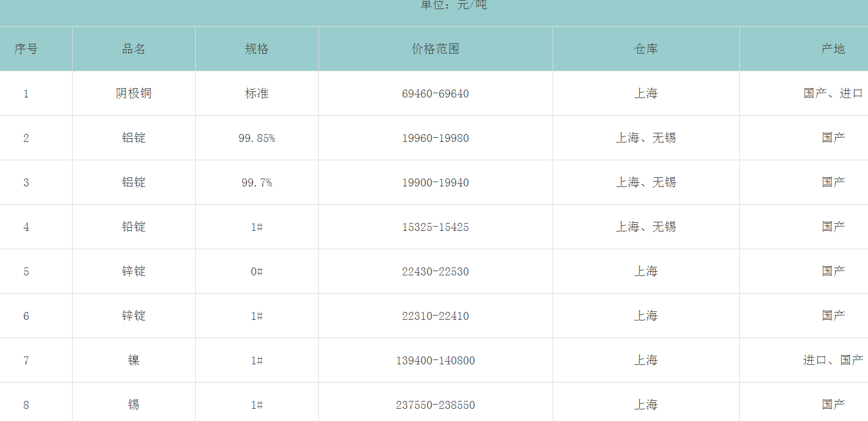Select the 标准 specification cell

click(257, 93)
